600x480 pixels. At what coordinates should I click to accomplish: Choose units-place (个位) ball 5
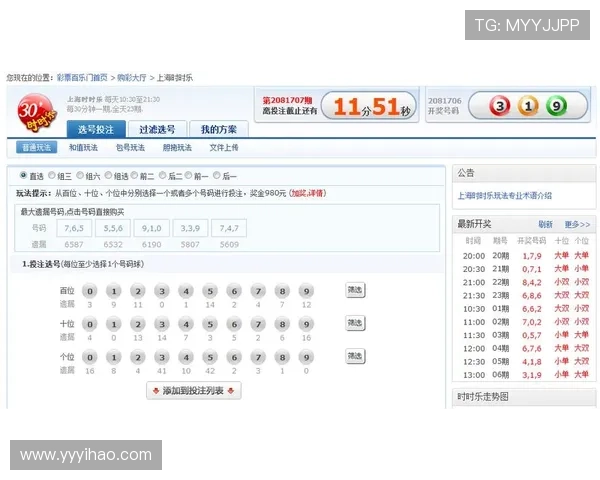(210, 358)
